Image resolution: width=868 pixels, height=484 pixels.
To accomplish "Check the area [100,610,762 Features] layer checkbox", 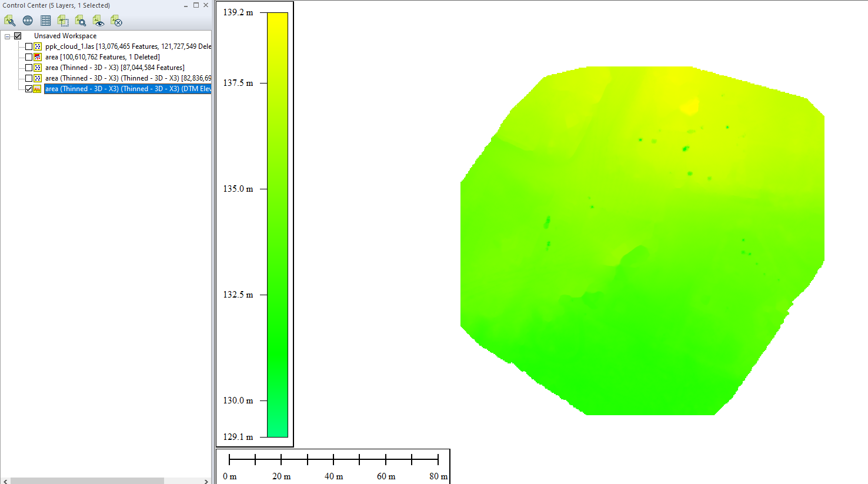I will click(28, 56).
